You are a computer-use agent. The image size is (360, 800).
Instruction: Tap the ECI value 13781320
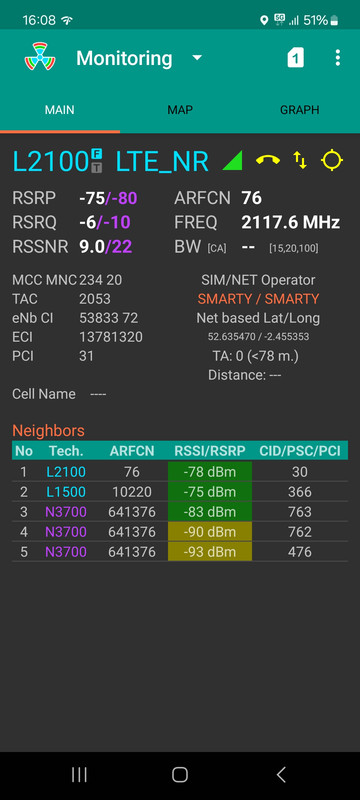coord(111,337)
